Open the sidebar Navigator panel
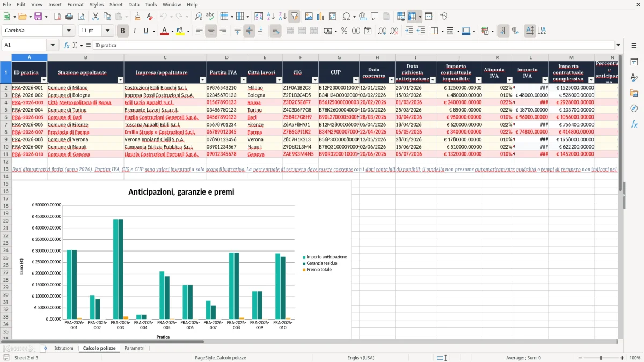Image resolution: width=644 pixels, height=362 pixels. [634, 108]
